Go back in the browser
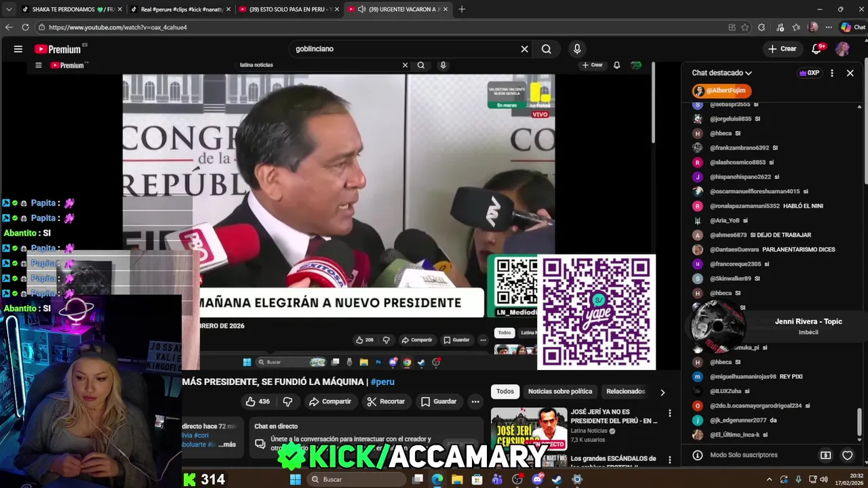 (x=9, y=27)
